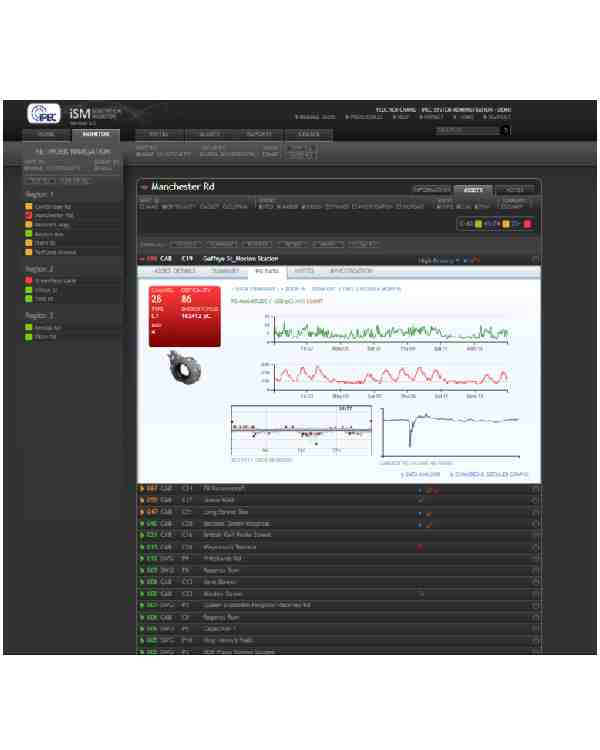This screenshot has width=600, height=750.
Task: Expand the C11 asset row
Action: pyautogui.click(x=142, y=489)
